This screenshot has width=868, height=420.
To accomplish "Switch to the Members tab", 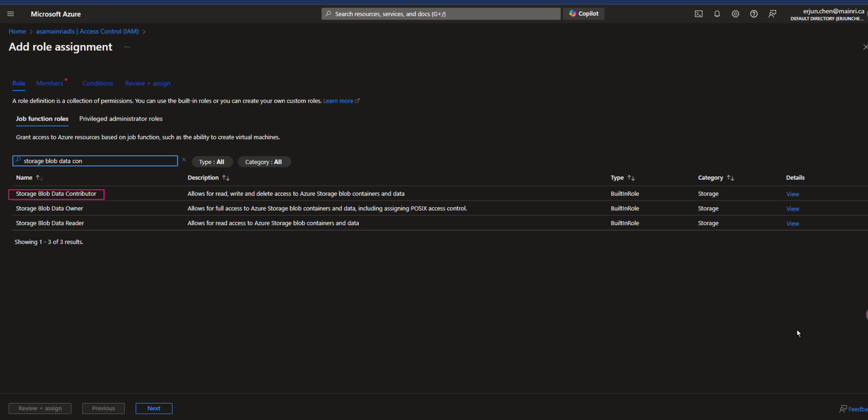I will [48, 83].
